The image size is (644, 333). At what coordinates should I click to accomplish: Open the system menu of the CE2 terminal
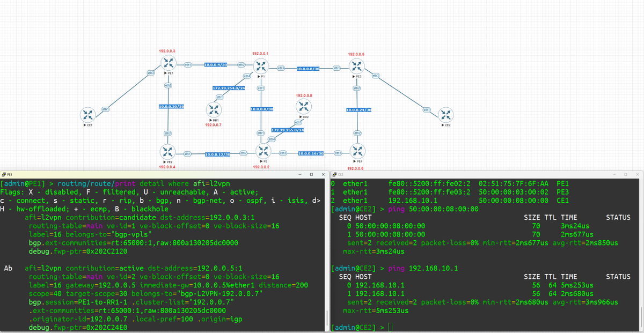334,174
